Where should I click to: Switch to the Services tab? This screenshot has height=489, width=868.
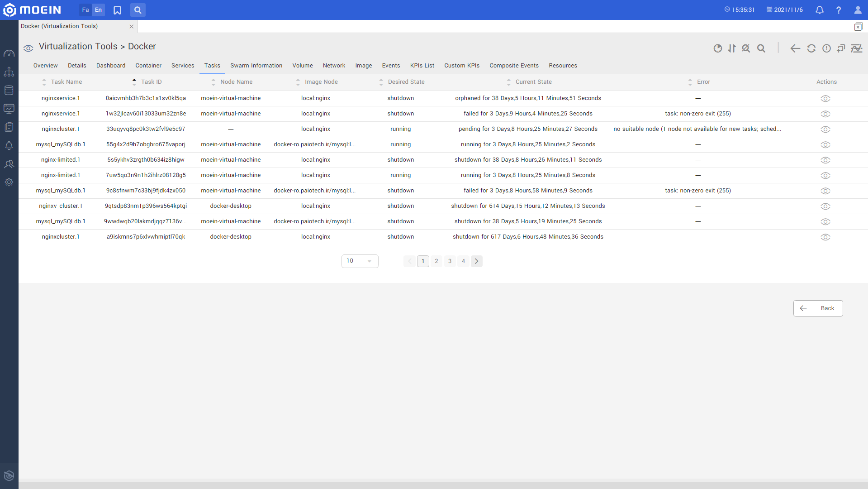[183, 66]
